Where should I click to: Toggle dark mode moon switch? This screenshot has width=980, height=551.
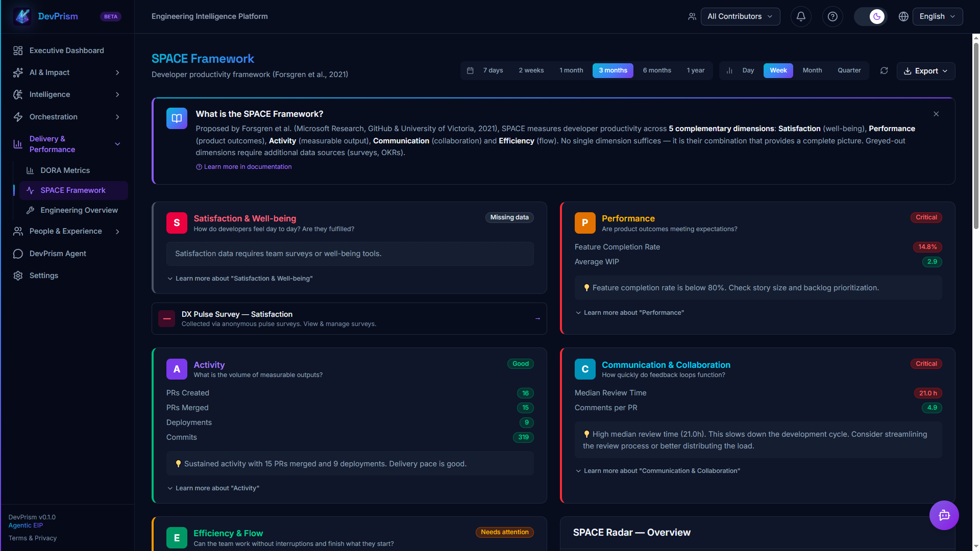pyautogui.click(x=871, y=16)
